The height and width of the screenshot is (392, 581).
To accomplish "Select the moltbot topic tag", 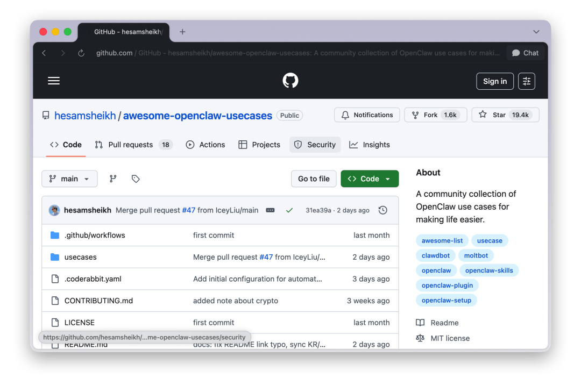I will pyautogui.click(x=476, y=255).
